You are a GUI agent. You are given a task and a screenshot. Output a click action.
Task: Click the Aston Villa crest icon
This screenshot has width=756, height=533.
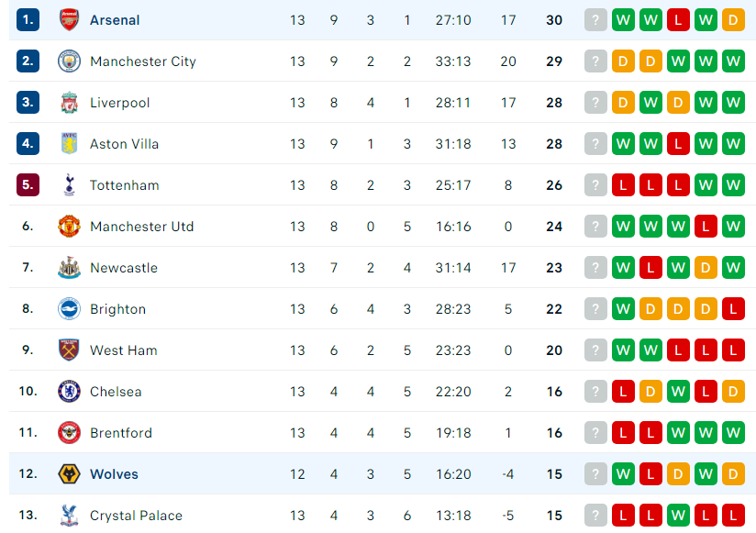click(69, 144)
